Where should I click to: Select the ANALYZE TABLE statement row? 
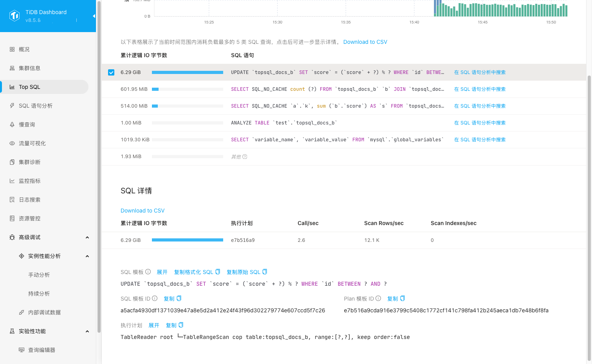coord(283,123)
